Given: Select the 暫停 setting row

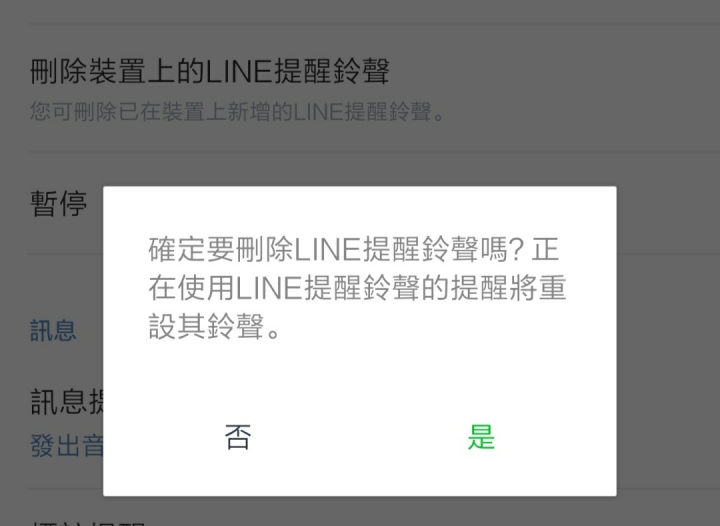Looking at the screenshot, I should coord(59,203).
